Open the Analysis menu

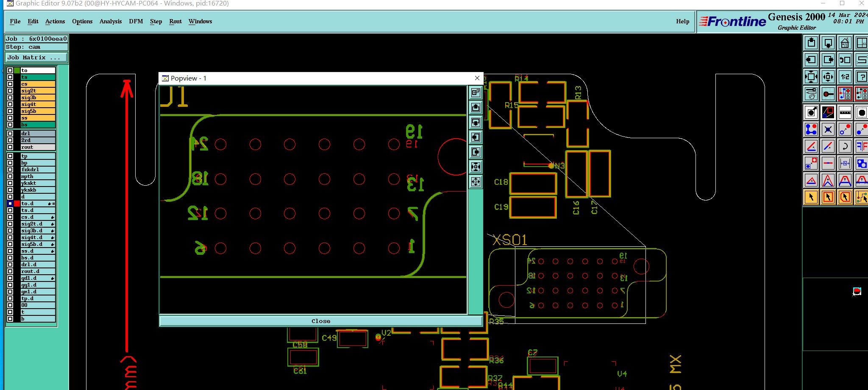(111, 21)
